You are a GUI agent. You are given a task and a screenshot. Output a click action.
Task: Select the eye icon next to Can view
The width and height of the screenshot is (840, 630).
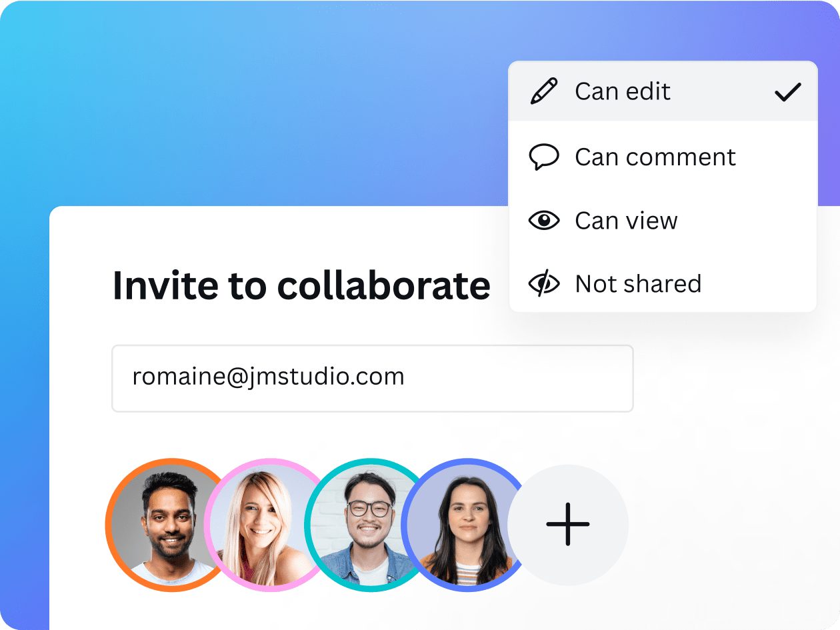pyautogui.click(x=545, y=220)
